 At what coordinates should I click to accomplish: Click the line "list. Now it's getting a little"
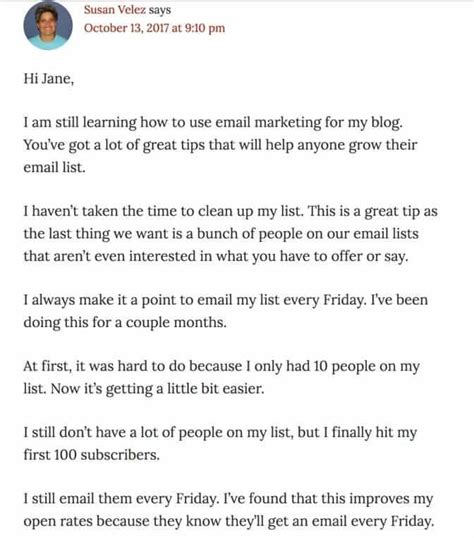tap(144, 389)
